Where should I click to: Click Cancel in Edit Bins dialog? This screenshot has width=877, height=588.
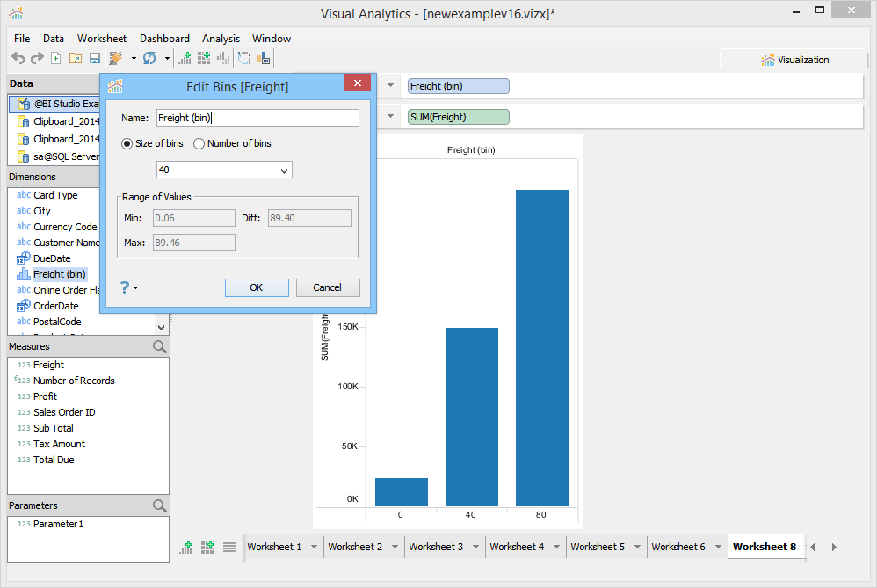tap(328, 287)
